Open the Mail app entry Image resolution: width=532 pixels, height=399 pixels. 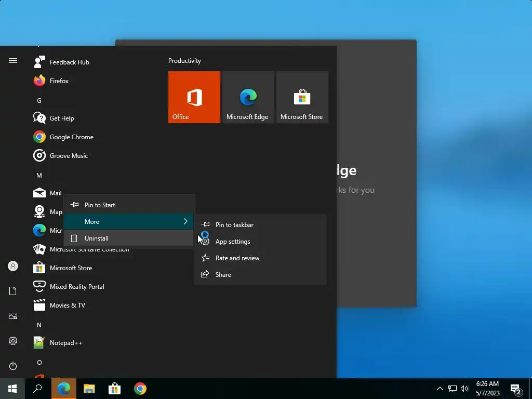pyautogui.click(x=47, y=193)
